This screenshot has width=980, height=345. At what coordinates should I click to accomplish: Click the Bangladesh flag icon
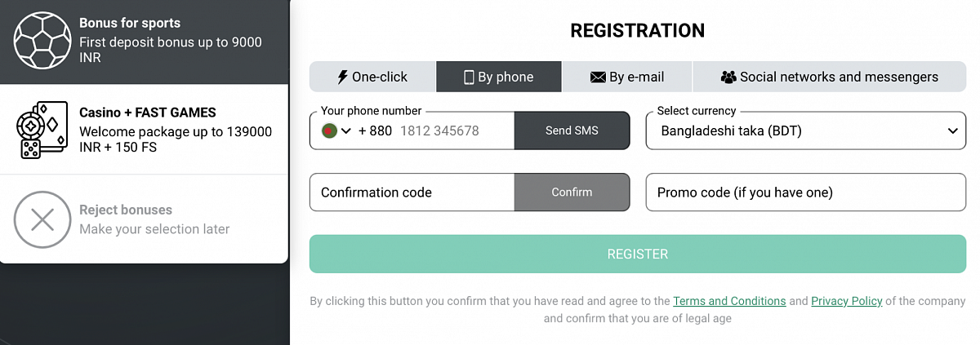click(x=330, y=130)
